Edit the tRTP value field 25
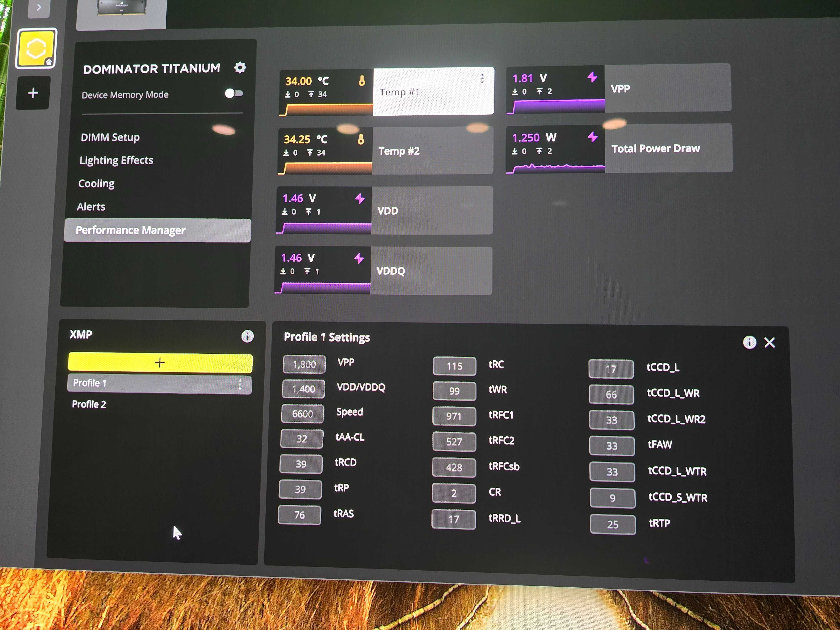 [613, 524]
